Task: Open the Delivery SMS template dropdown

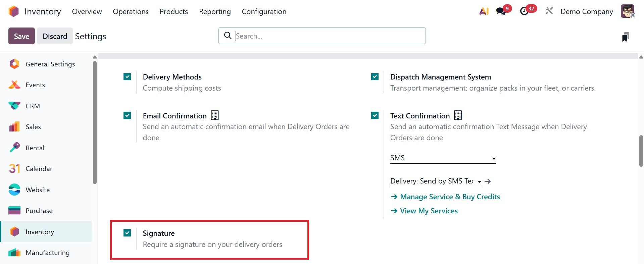Action: click(x=435, y=181)
